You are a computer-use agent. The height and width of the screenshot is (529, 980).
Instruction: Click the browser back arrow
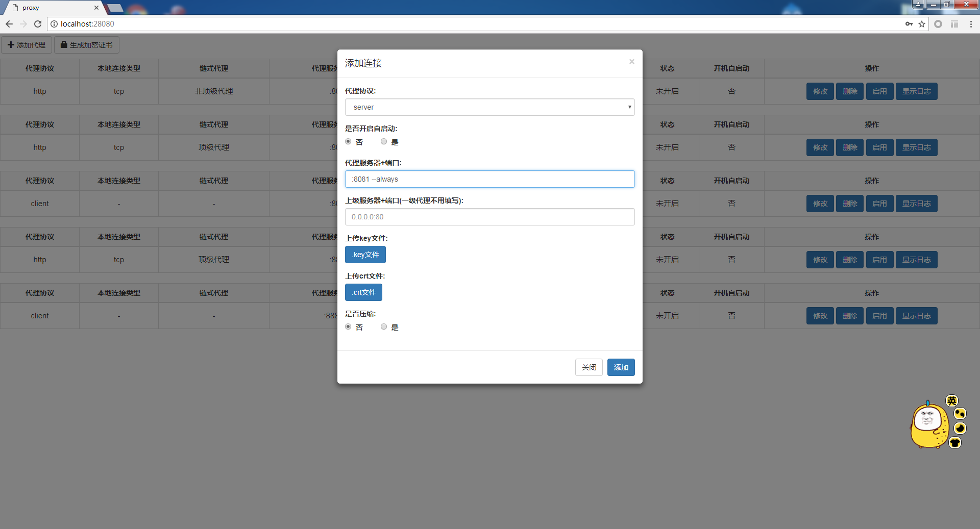coord(9,24)
